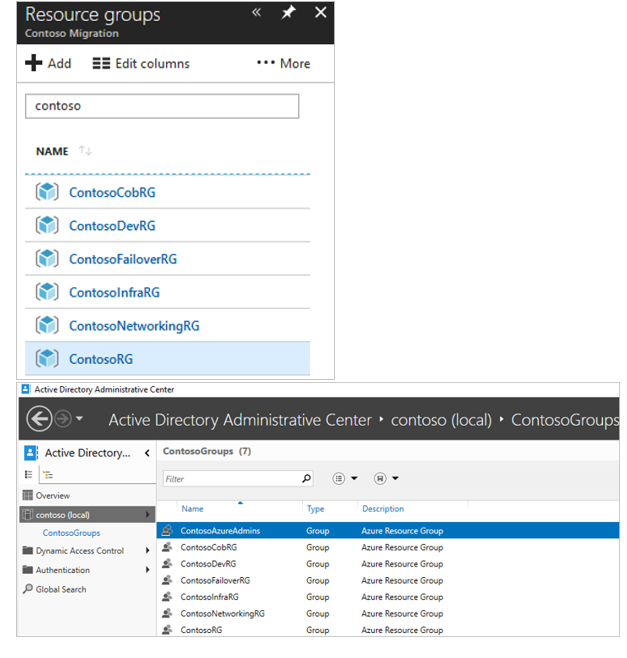This screenshot has height=658, width=627.
Task: Open dropdown arrow next to list options
Action: 354,478
